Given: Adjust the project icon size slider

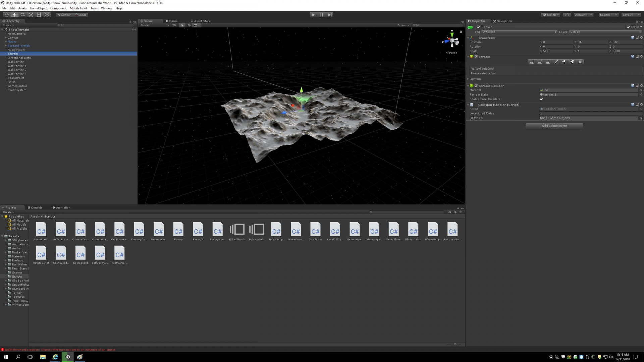Looking at the screenshot, I should 454,344.
